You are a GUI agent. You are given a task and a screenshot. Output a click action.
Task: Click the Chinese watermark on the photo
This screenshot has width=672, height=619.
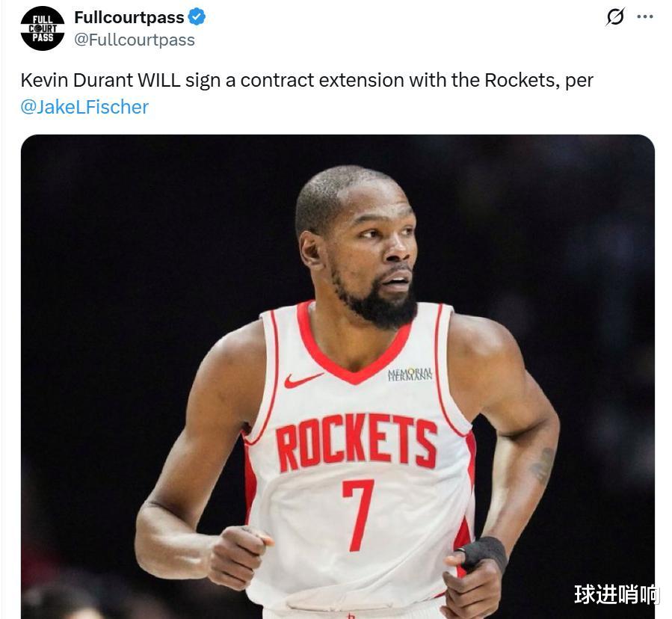click(x=616, y=594)
